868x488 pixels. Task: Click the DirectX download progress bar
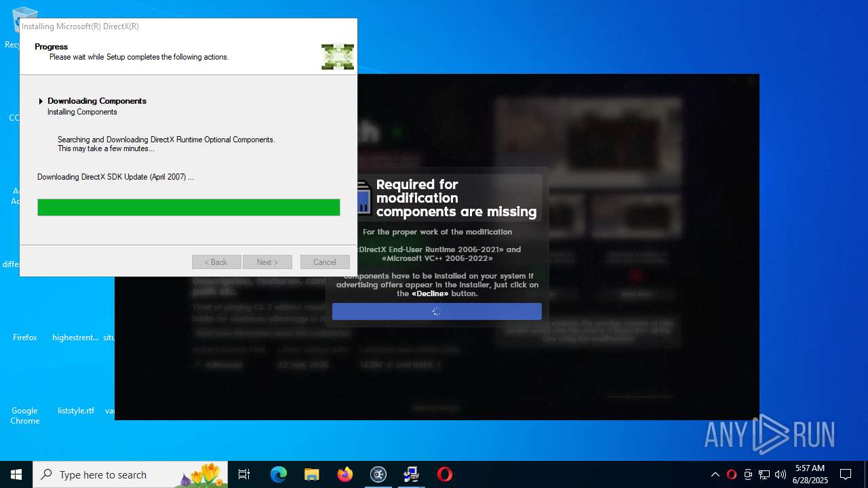(x=189, y=207)
